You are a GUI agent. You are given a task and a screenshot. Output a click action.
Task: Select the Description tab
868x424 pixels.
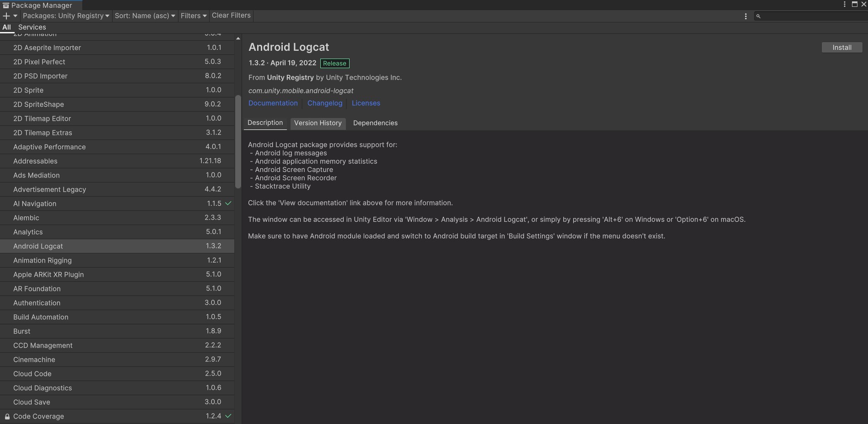pyautogui.click(x=265, y=123)
